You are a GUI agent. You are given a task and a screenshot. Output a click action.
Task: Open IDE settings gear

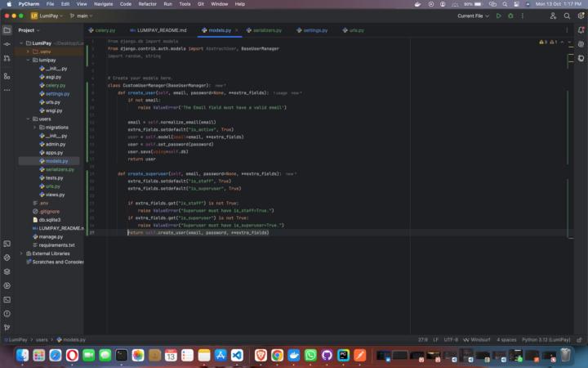click(581, 16)
